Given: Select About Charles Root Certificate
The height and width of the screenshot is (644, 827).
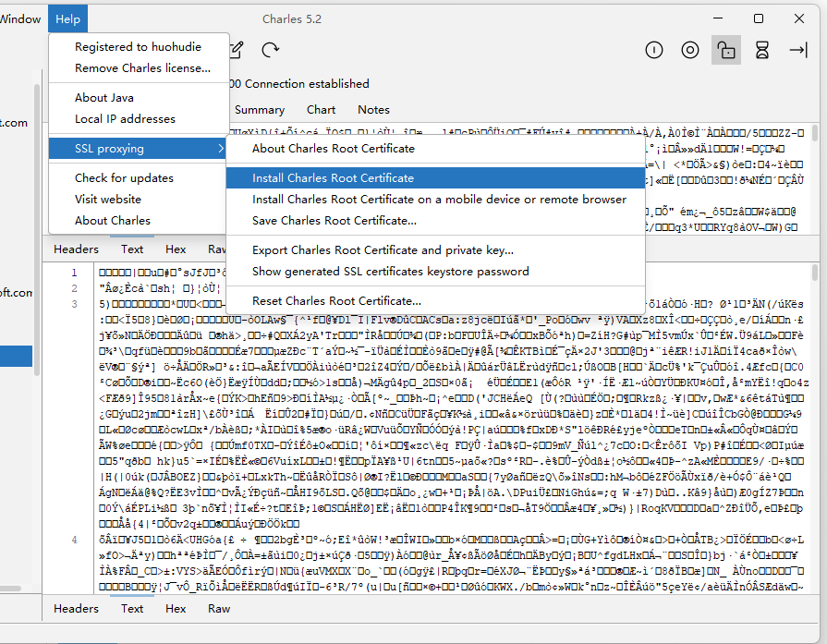Looking at the screenshot, I should (435, 149).
